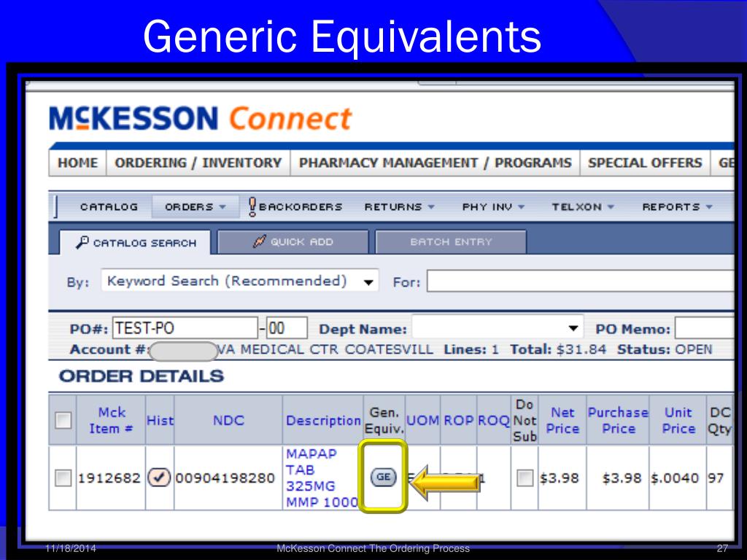This screenshot has width=747, height=560.
Task: Click the PO suffix field showing 00
Action: [286, 328]
